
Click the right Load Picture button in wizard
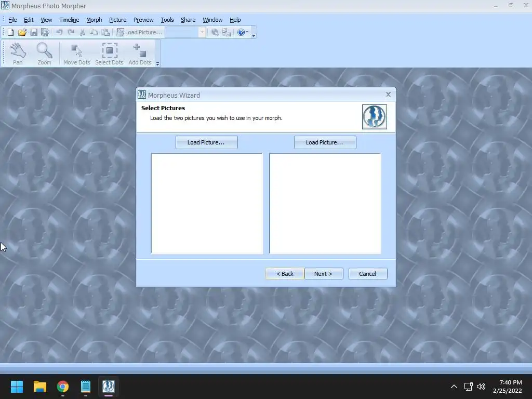coord(325,142)
